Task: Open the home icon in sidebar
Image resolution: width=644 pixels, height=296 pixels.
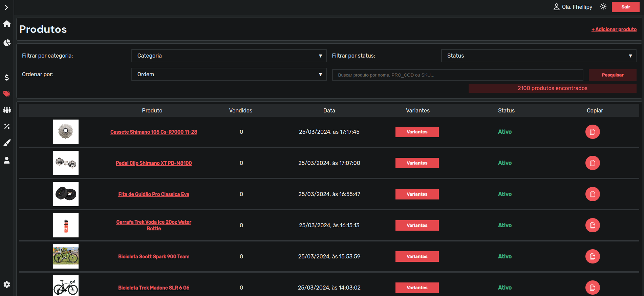Action: pos(7,24)
